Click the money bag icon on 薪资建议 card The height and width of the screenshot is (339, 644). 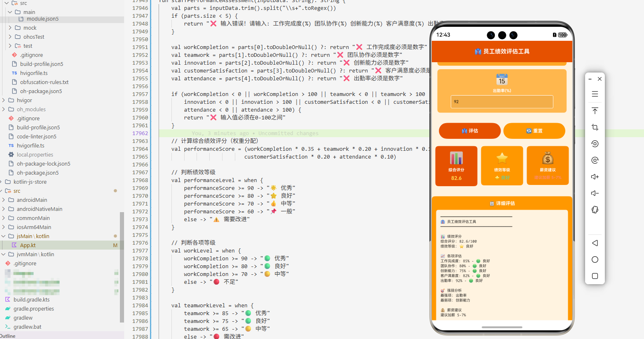tap(548, 158)
